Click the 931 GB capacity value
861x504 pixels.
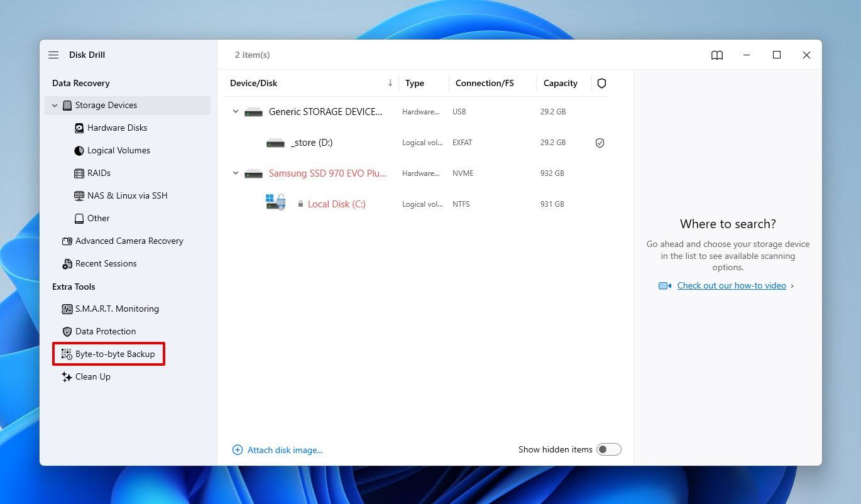coord(552,204)
